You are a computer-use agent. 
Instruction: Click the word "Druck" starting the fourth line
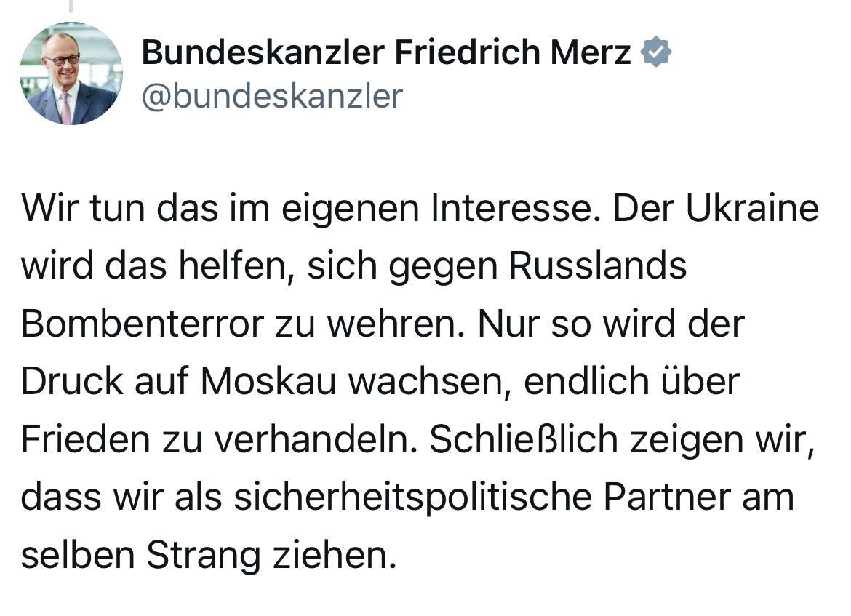(x=71, y=382)
